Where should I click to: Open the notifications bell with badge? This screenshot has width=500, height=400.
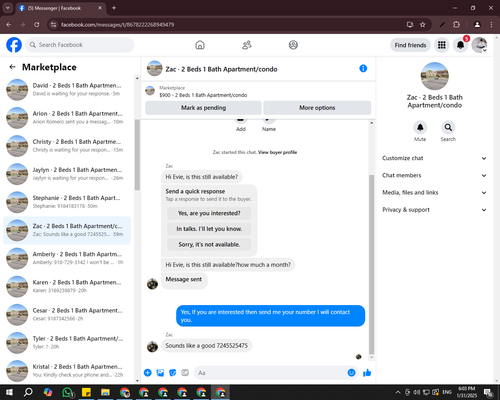(x=461, y=45)
